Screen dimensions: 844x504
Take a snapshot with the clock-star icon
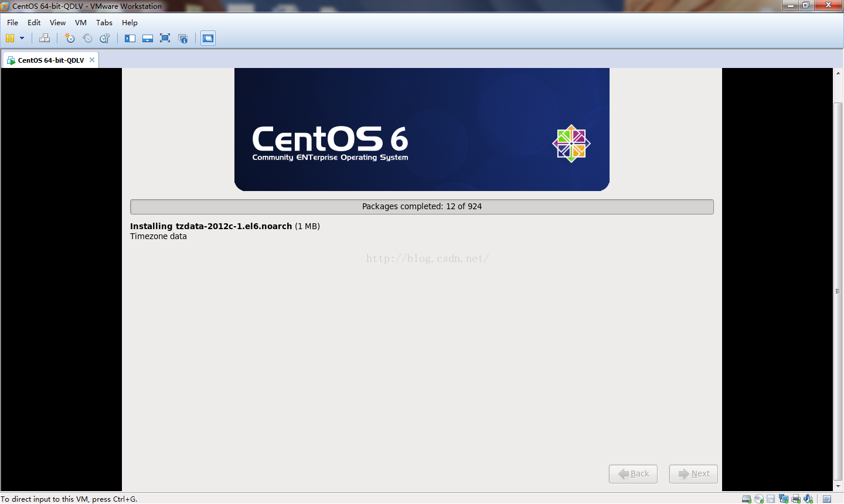70,38
